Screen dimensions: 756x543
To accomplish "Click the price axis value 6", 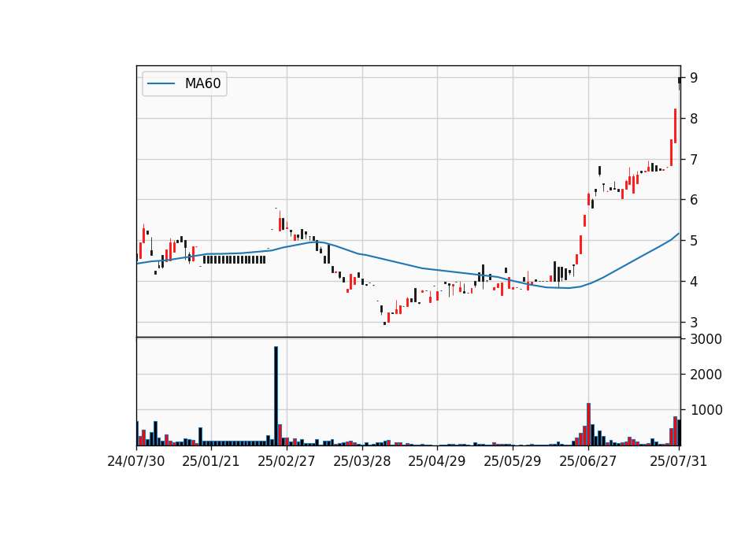I will (x=694, y=200).
